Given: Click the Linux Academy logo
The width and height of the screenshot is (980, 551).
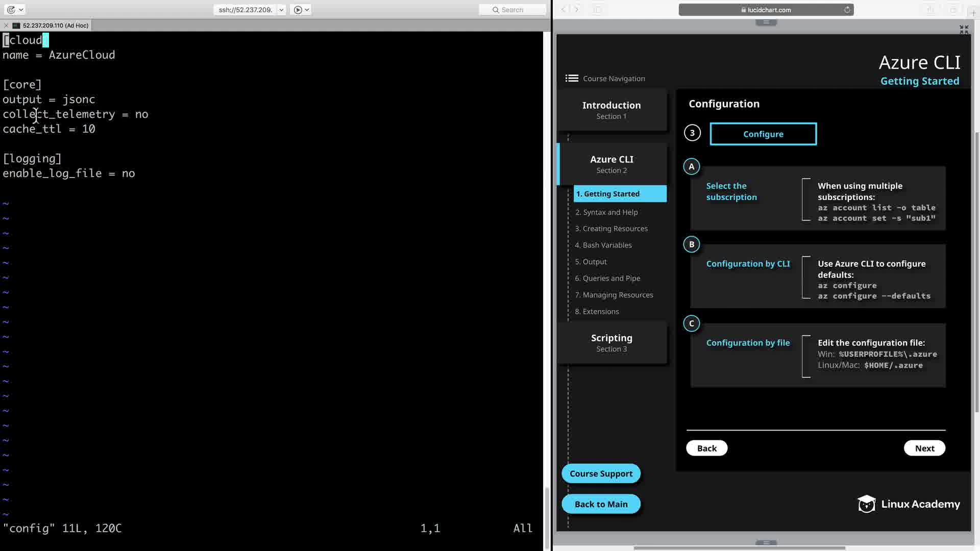Looking at the screenshot, I should (909, 504).
